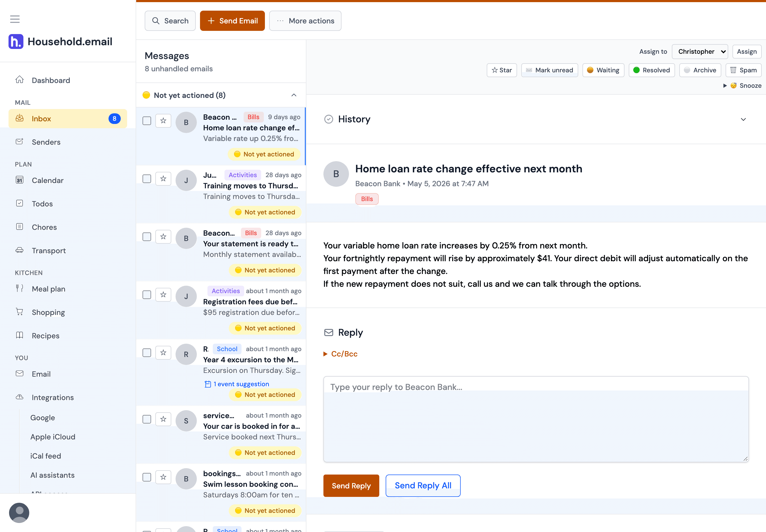Star the Home loan rate change message
Viewport: 766px width, 532px height.
click(163, 121)
